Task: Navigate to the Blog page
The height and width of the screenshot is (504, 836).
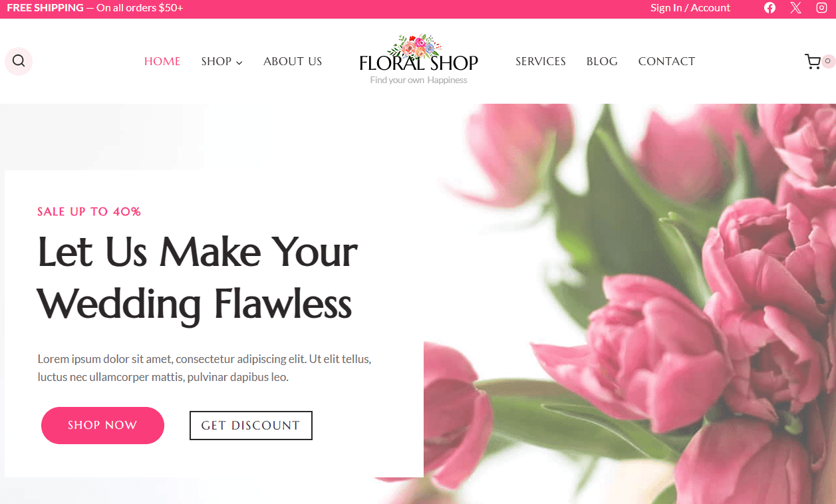Action: tap(602, 61)
